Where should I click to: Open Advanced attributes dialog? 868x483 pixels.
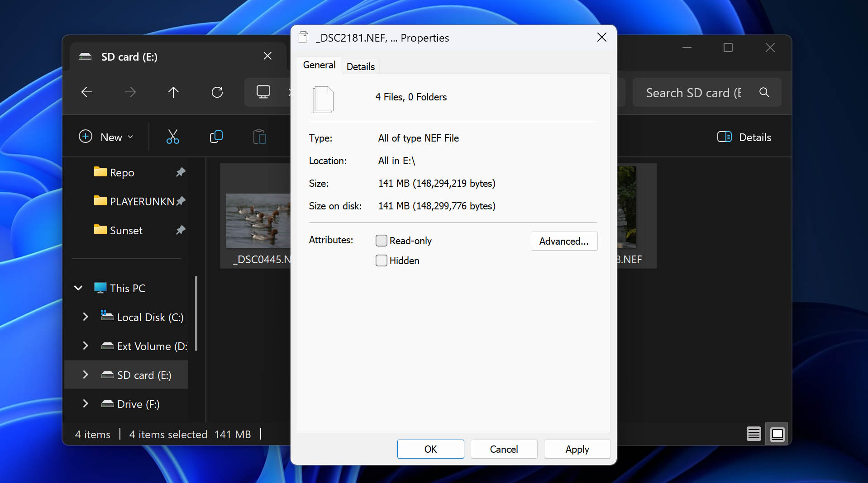click(563, 241)
